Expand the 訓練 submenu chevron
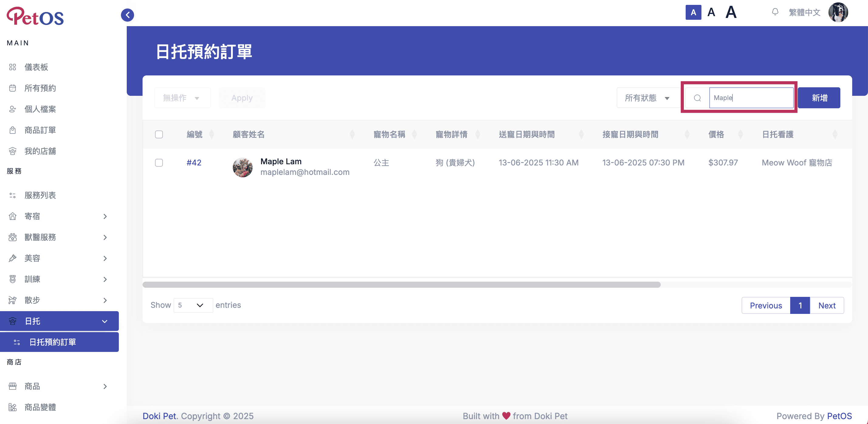The height and width of the screenshot is (424, 868). (105, 279)
